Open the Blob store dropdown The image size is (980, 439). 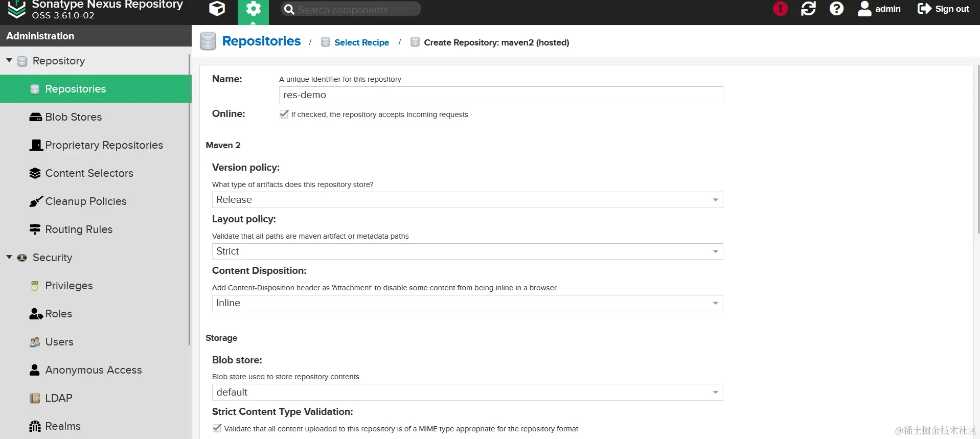point(467,392)
